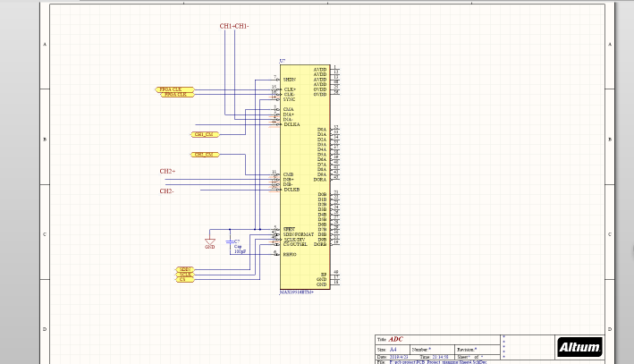Select the FPGA CLK port wired to CLK+
This screenshot has width=634, height=364.
pyautogui.click(x=174, y=89)
